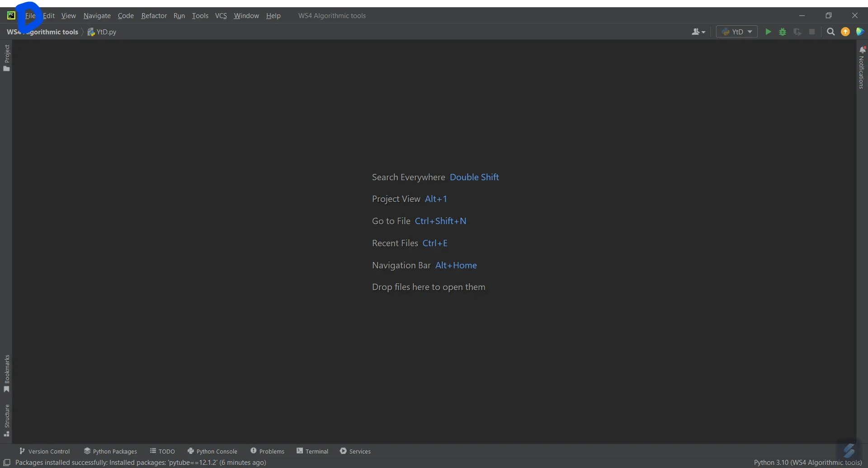Open the Refactor menu
Image resolution: width=868 pixels, height=468 pixels.
pyautogui.click(x=154, y=16)
